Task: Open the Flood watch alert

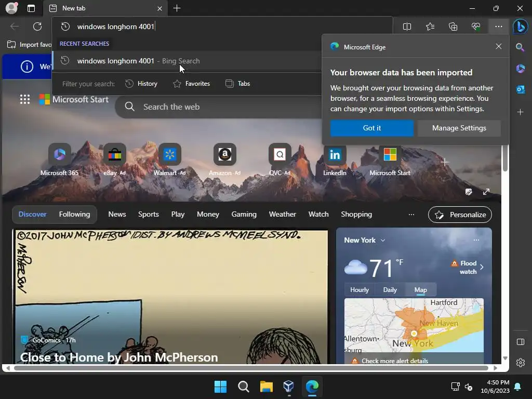Action: [x=468, y=268]
